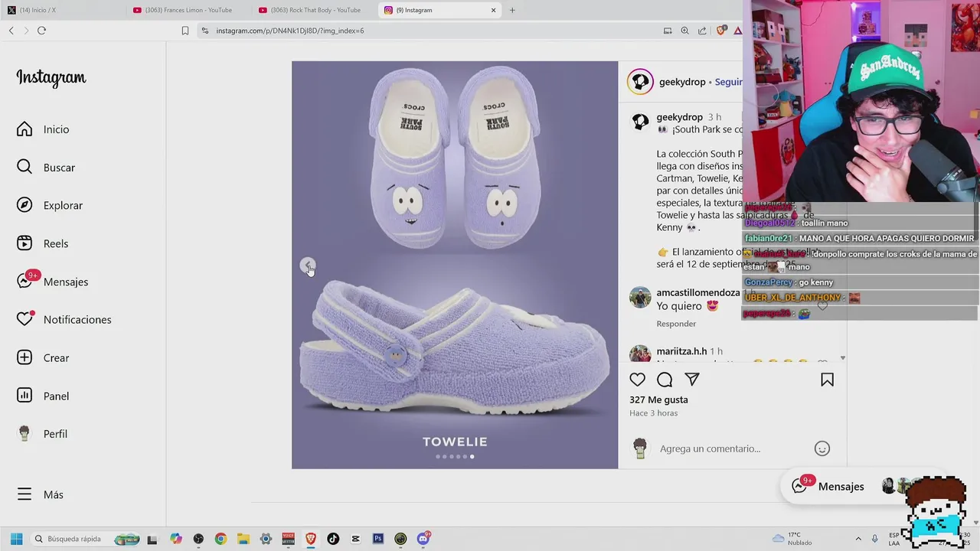Close the Instagram browser tab
The width and height of the screenshot is (980, 551).
coord(493,10)
